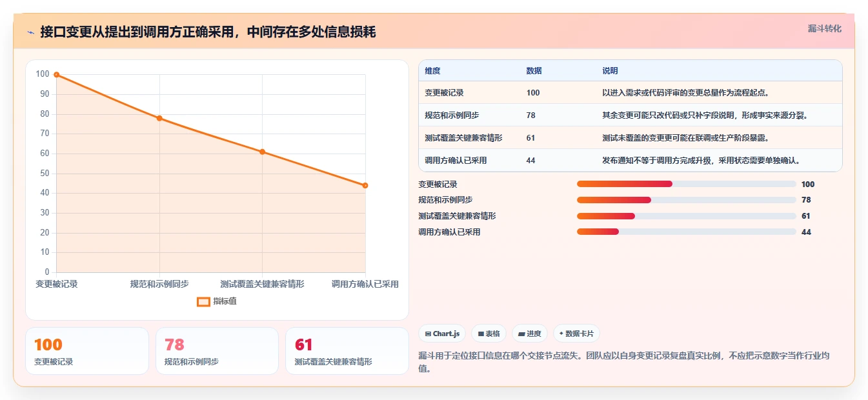
Task: Click the description starting 其余变更可能只改代码
Action: pyautogui.click(x=705, y=115)
